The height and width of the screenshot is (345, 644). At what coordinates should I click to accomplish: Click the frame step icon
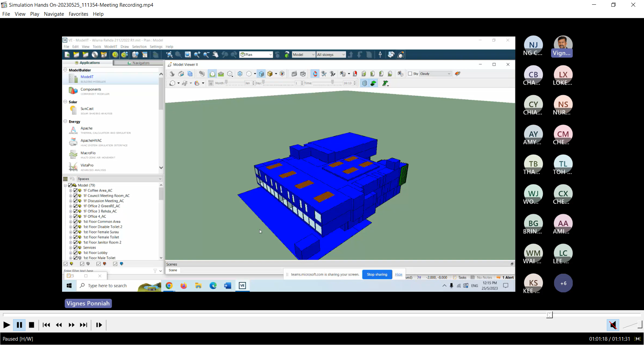pos(99,325)
